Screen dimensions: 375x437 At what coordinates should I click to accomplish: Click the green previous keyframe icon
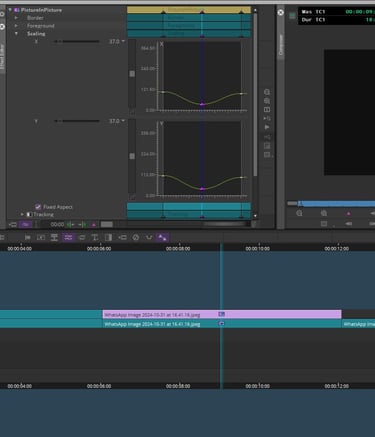[x=70, y=225]
